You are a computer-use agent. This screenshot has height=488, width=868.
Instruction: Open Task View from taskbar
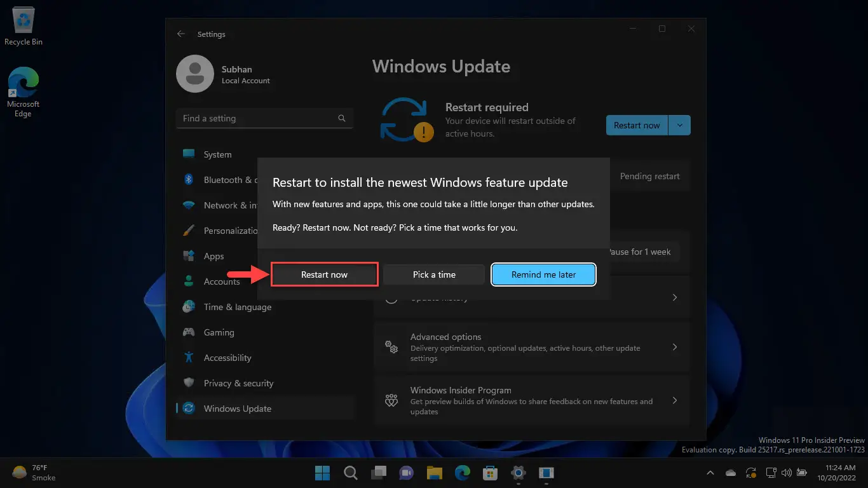(379, 473)
